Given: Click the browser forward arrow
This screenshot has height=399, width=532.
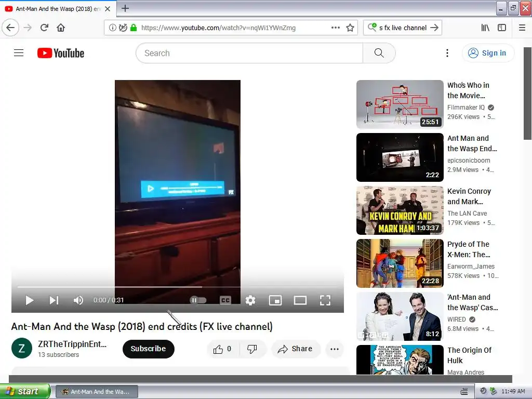Looking at the screenshot, I should [x=28, y=28].
